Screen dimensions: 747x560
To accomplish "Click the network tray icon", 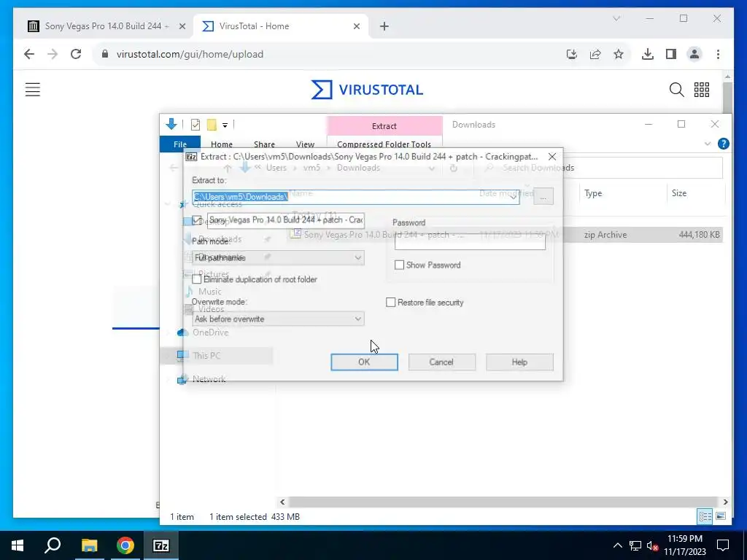I will click(x=635, y=545).
